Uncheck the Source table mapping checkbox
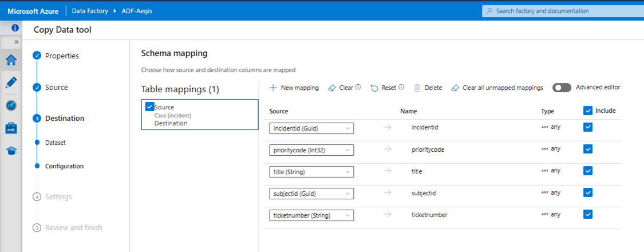Image resolution: width=644 pixels, height=252 pixels. point(150,107)
